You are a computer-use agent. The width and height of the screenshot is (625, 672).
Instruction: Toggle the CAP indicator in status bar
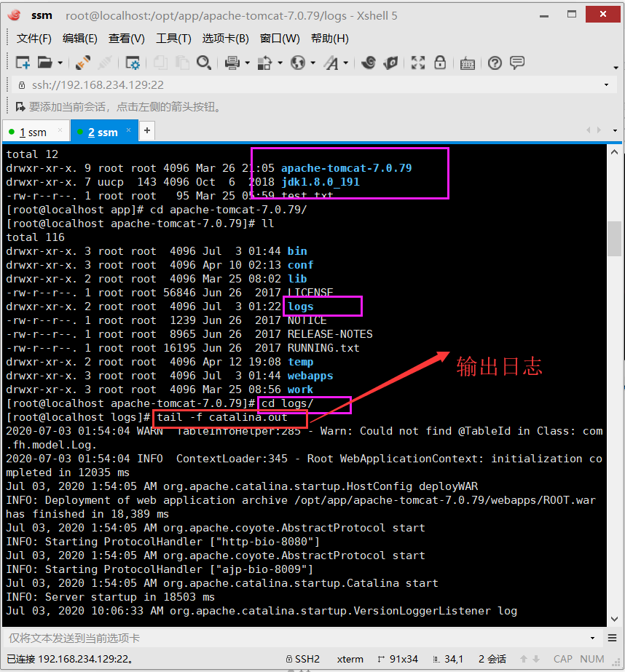[x=562, y=659]
